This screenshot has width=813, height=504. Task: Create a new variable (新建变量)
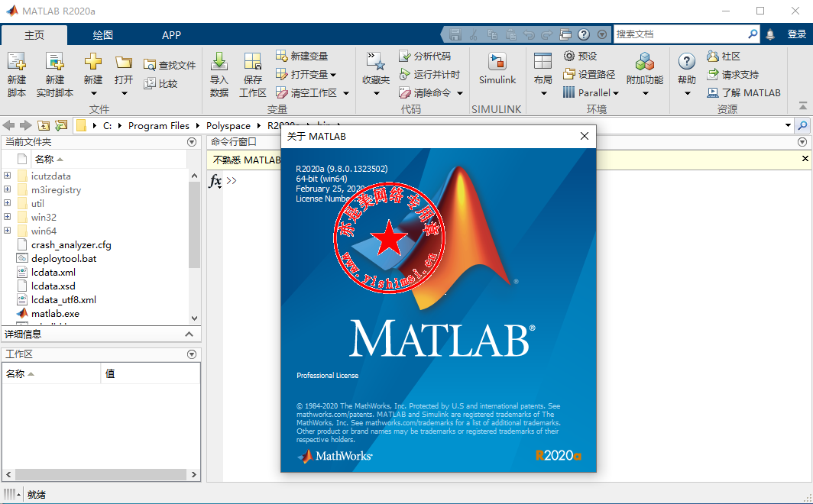coord(302,56)
